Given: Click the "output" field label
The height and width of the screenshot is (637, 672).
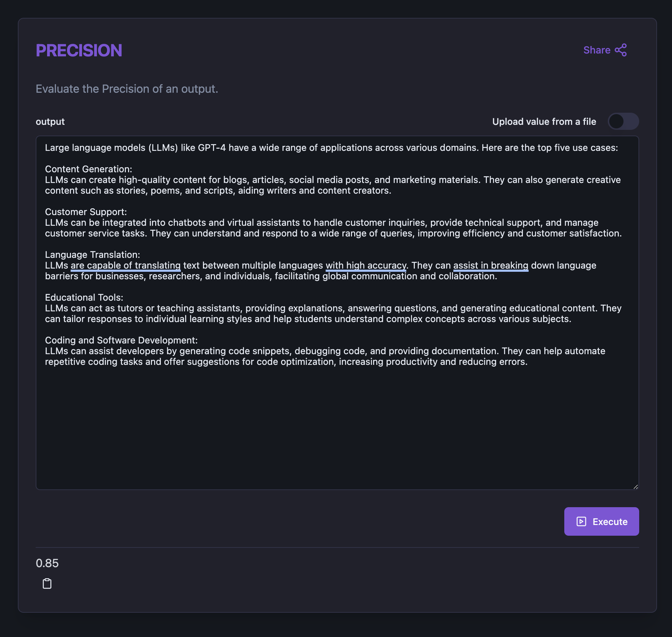Looking at the screenshot, I should [50, 122].
